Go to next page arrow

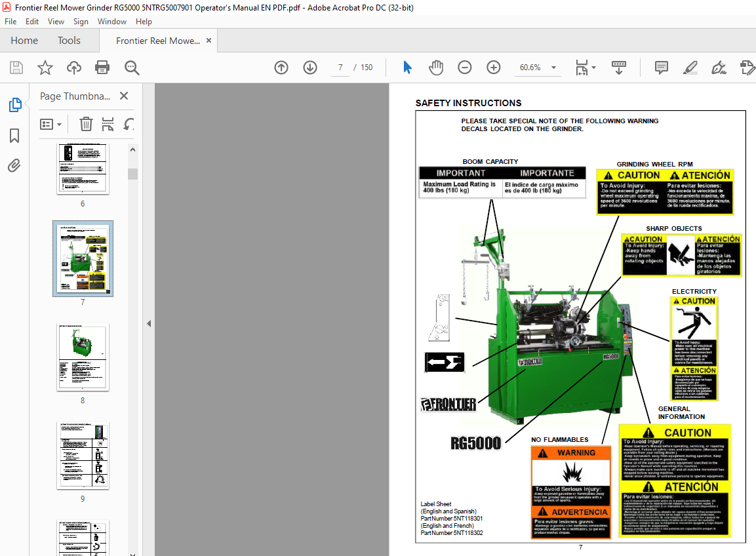(x=310, y=68)
